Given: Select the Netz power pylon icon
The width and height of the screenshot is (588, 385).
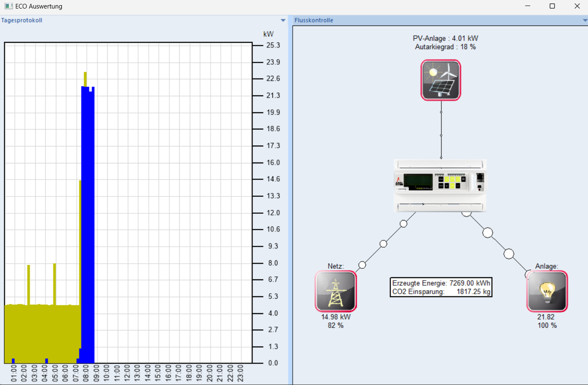Looking at the screenshot, I should pos(335,291).
